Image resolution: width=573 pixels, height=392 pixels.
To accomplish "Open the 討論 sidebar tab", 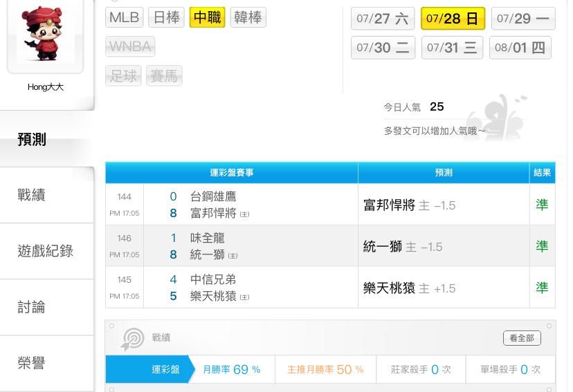I will pyautogui.click(x=47, y=308).
